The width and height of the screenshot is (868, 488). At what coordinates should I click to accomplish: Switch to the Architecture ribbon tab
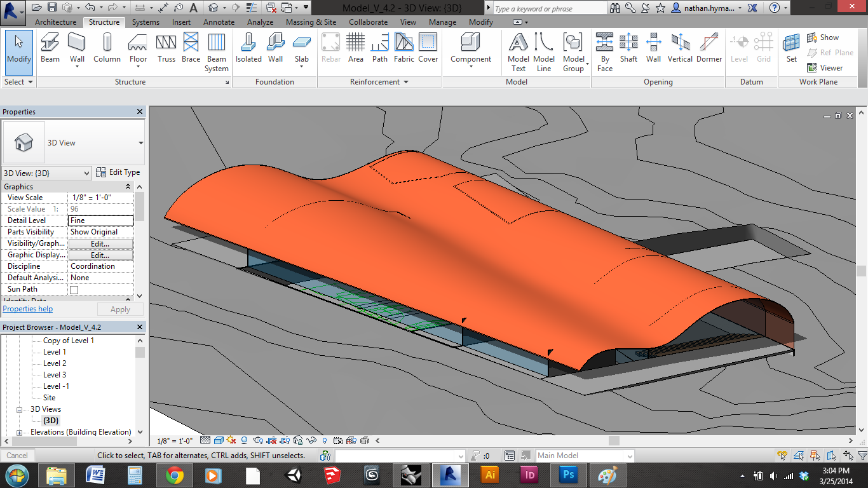click(x=55, y=22)
